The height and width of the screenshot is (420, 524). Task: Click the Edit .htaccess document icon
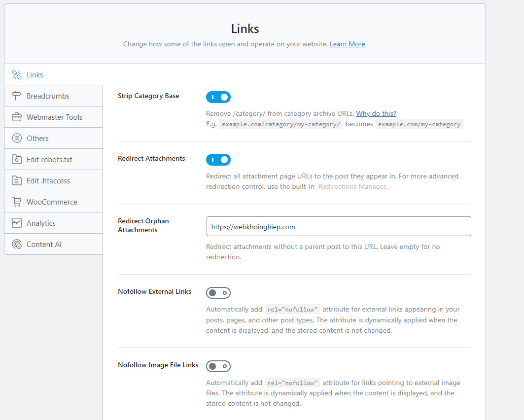click(x=17, y=181)
